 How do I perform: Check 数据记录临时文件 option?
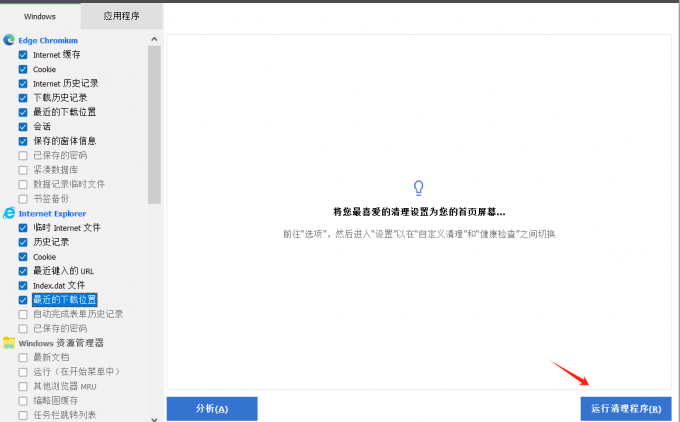click(x=23, y=184)
